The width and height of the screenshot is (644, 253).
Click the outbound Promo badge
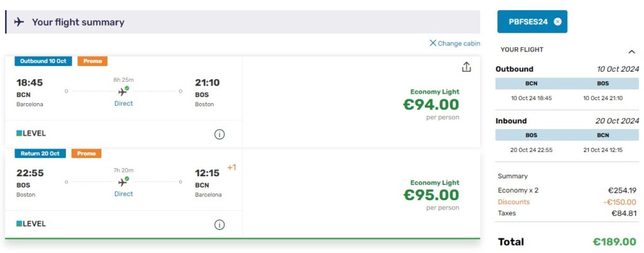92,61
